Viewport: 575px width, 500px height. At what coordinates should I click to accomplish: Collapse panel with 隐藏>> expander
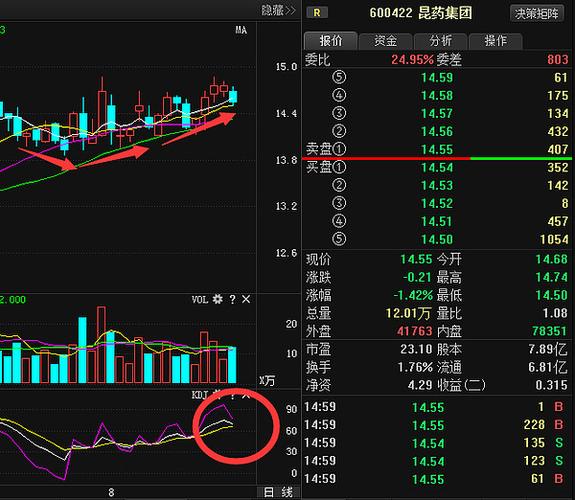pyautogui.click(x=278, y=10)
